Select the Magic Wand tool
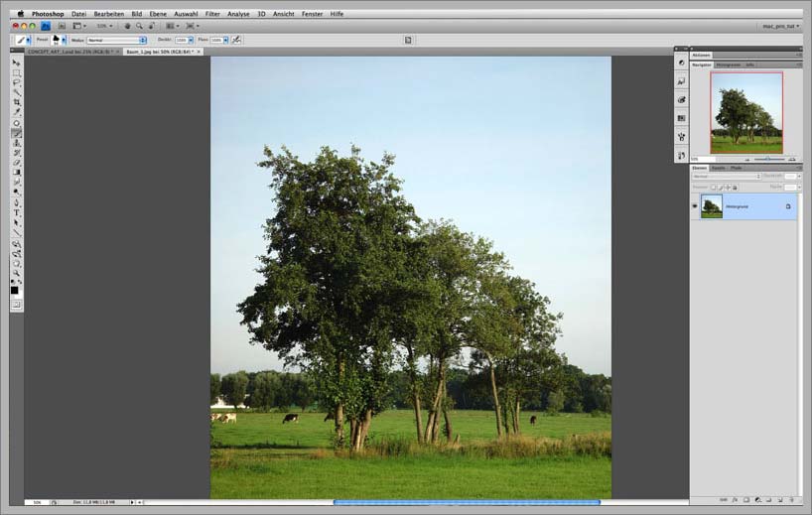Viewport: 812px width, 515px height. tap(17, 92)
